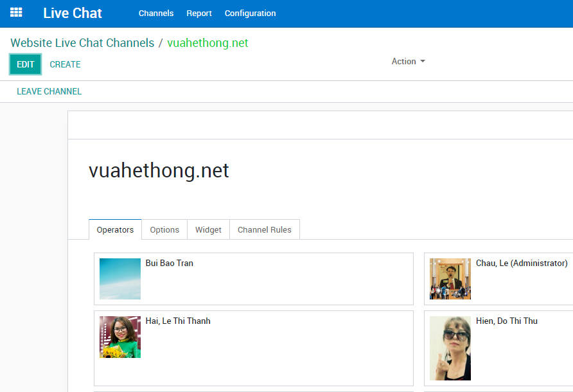Select operator name Bui Bao Tran
Screen dimensions: 573x392
tap(169, 263)
